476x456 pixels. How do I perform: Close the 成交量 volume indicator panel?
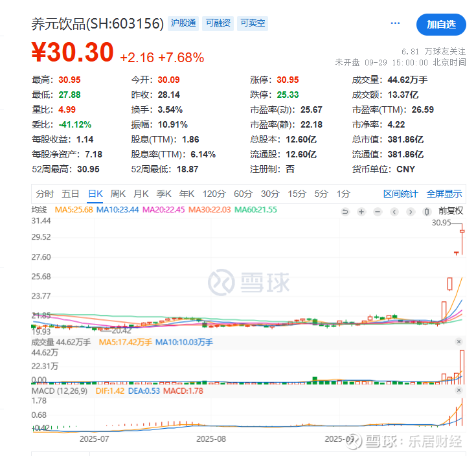pyautogui.click(x=459, y=342)
